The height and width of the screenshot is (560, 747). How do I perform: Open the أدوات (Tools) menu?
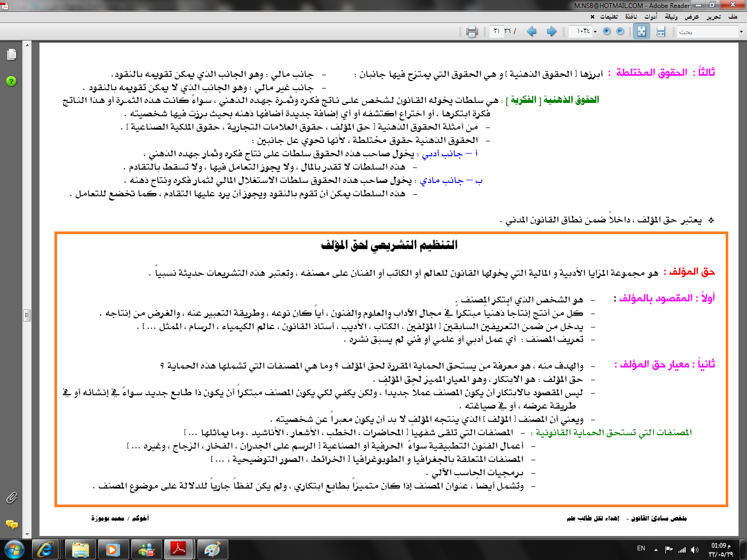coord(651,17)
